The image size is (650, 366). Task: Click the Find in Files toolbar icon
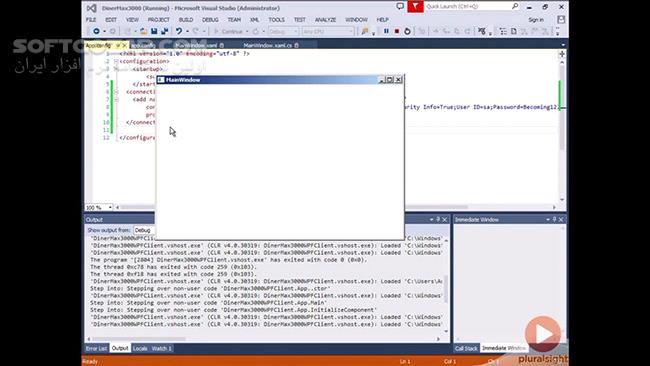(365, 31)
